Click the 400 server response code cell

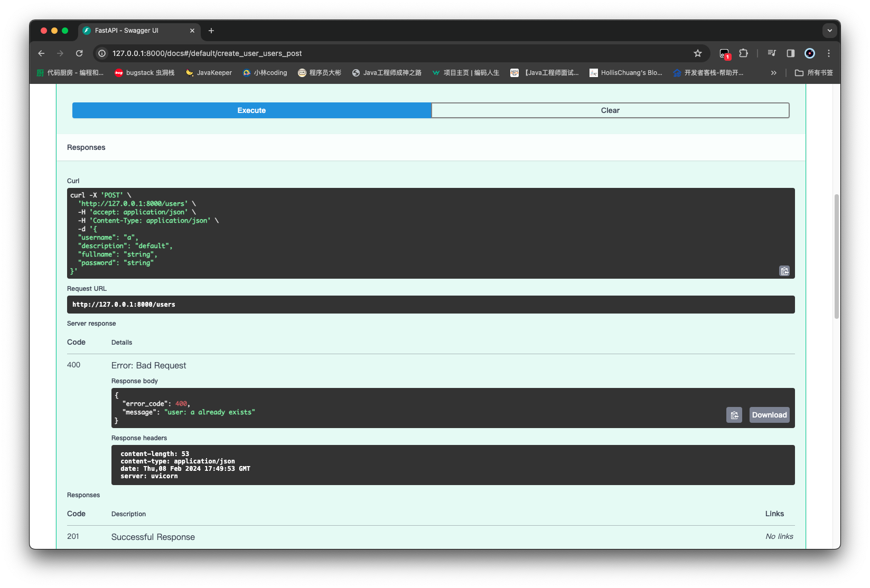(x=73, y=365)
